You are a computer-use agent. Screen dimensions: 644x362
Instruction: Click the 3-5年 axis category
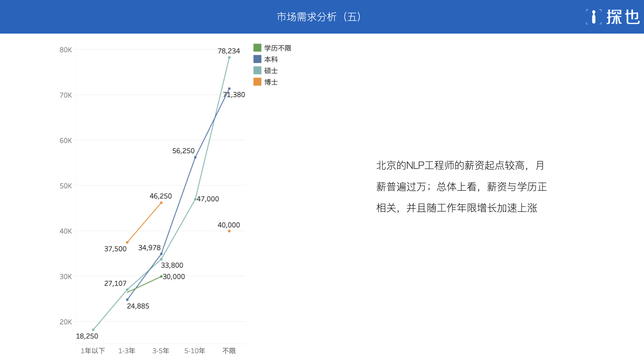161,351
